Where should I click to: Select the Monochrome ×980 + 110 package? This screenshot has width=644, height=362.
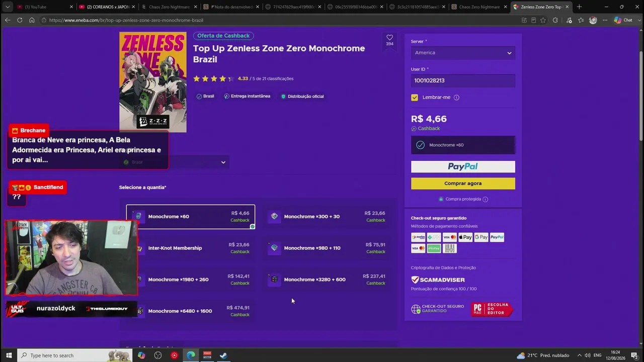[326, 248]
